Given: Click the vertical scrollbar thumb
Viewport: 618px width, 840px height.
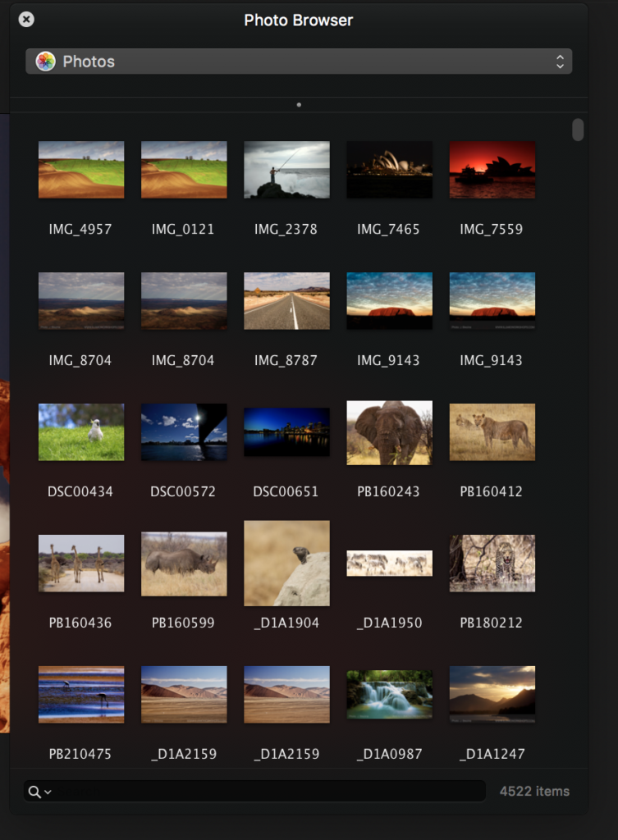Looking at the screenshot, I should click(578, 130).
